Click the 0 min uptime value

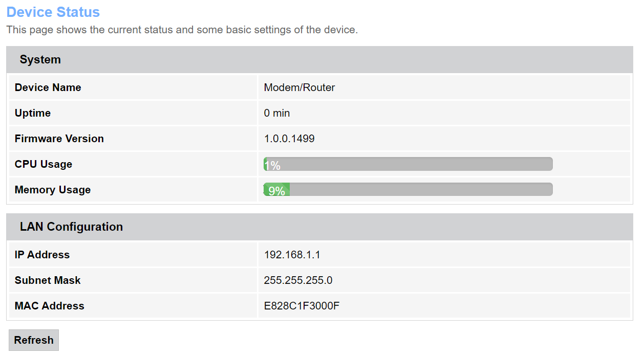277,113
